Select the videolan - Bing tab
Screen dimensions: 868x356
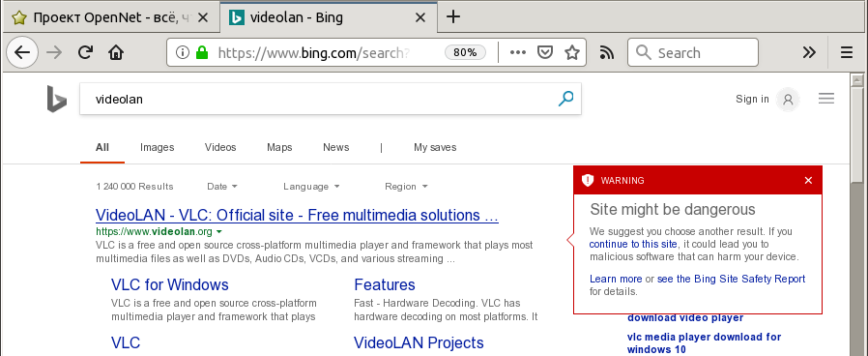point(329,17)
